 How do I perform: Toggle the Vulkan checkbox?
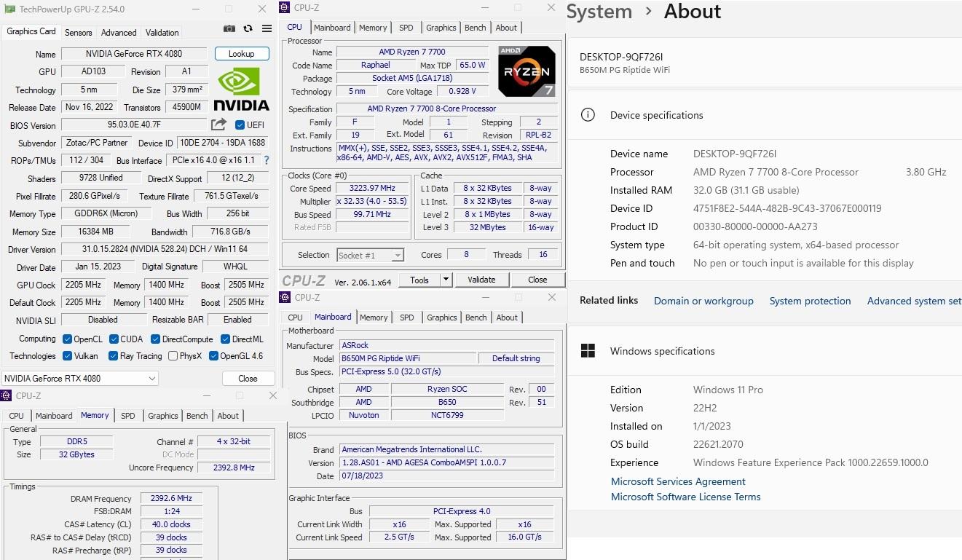pos(67,356)
